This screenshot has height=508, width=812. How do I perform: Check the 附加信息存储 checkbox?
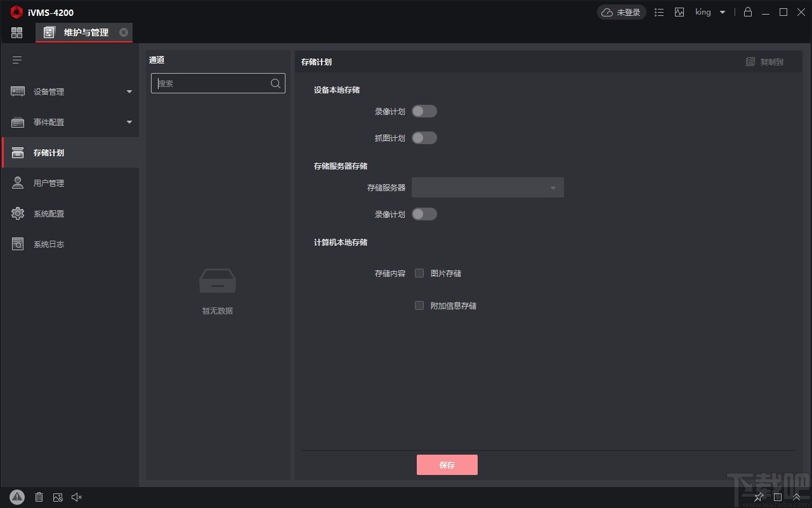click(419, 305)
